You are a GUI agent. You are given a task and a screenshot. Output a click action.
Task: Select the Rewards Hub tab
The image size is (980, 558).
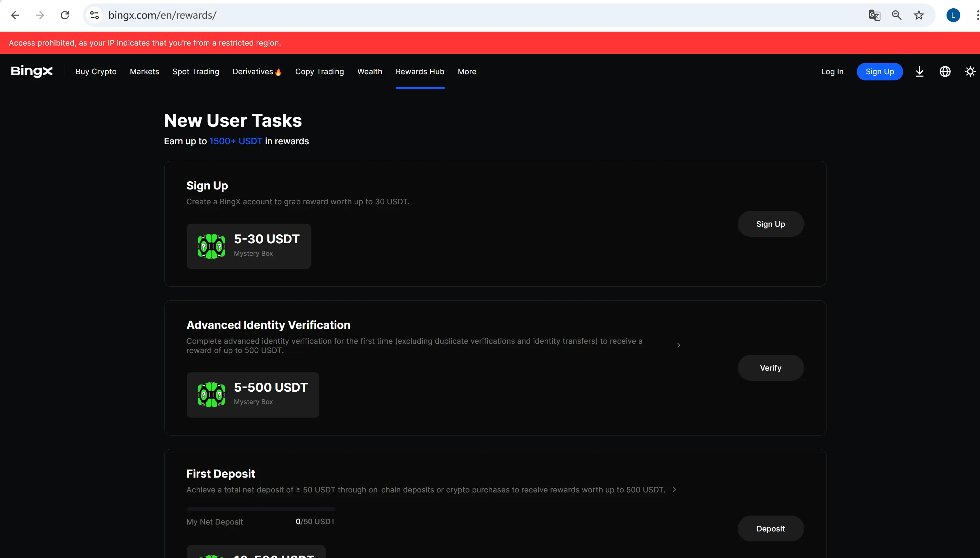click(420, 72)
